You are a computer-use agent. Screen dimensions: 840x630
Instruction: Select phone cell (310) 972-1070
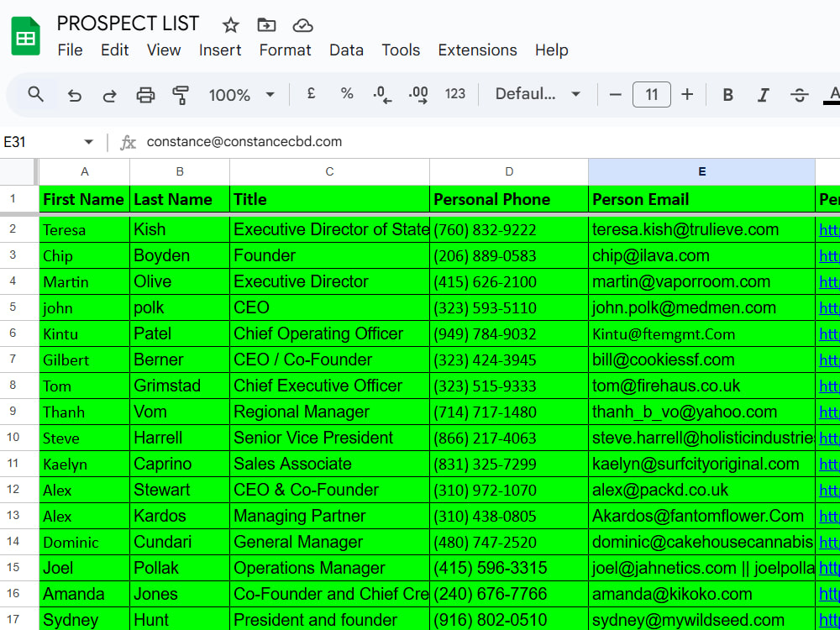pos(509,490)
